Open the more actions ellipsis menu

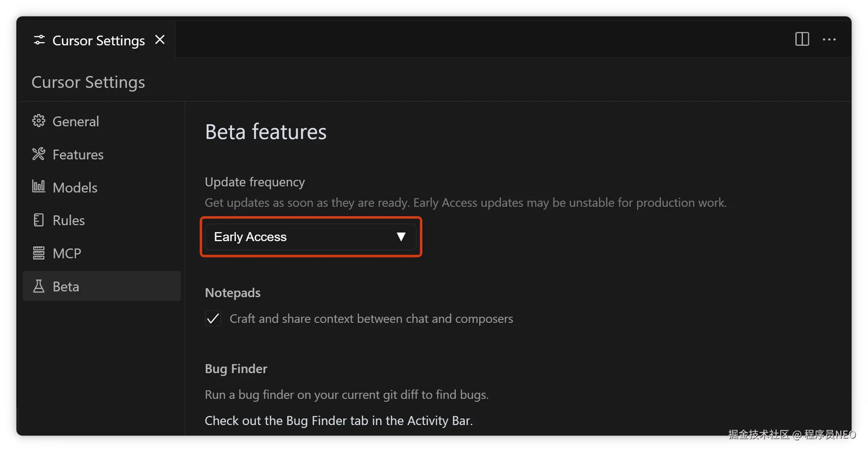coord(829,40)
